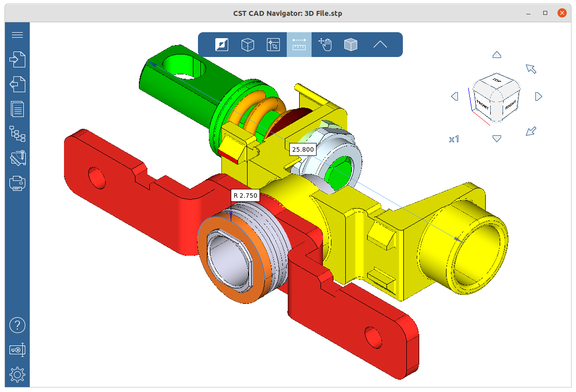Activate the selection tool with coordinates
The image size is (576, 392).
click(x=273, y=45)
